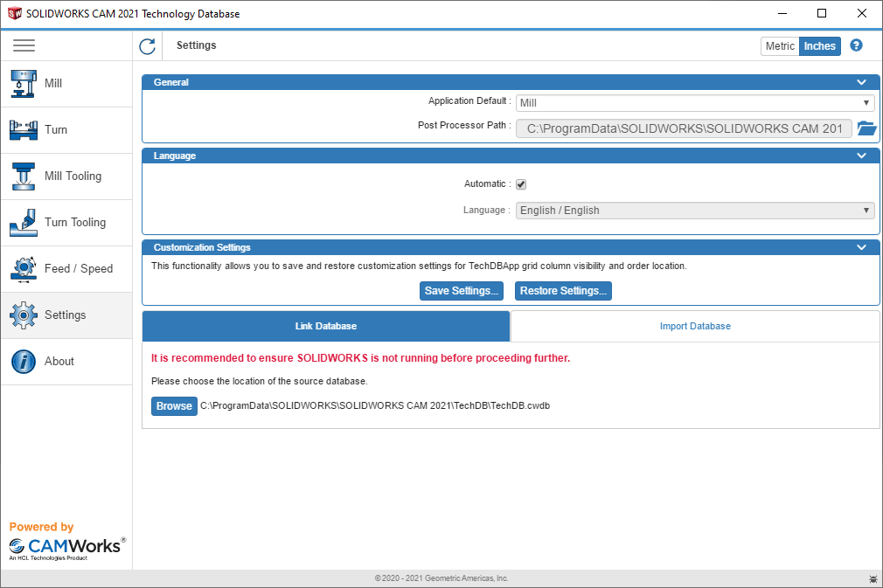Click the Turn Tooling icon

click(x=23, y=223)
